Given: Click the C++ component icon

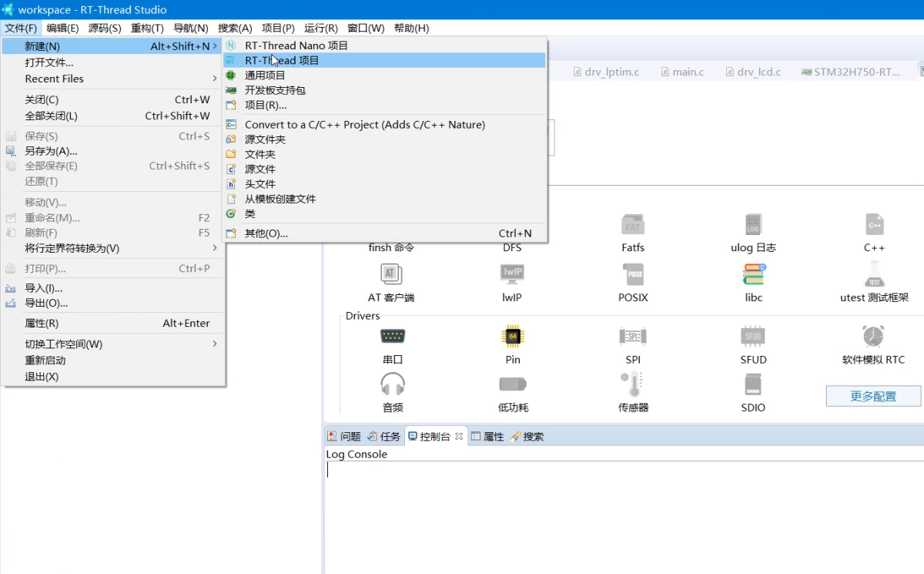Looking at the screenshot, I should 874,225.
